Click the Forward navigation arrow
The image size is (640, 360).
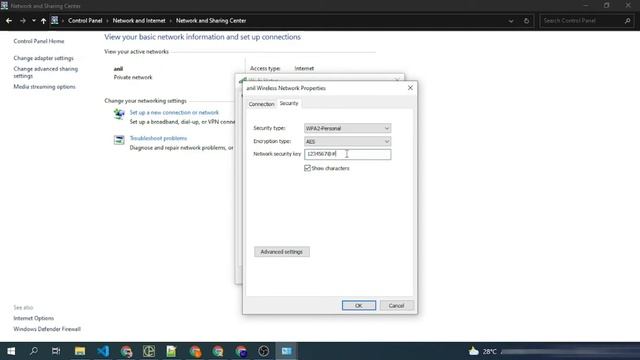[x=22, y=20]
